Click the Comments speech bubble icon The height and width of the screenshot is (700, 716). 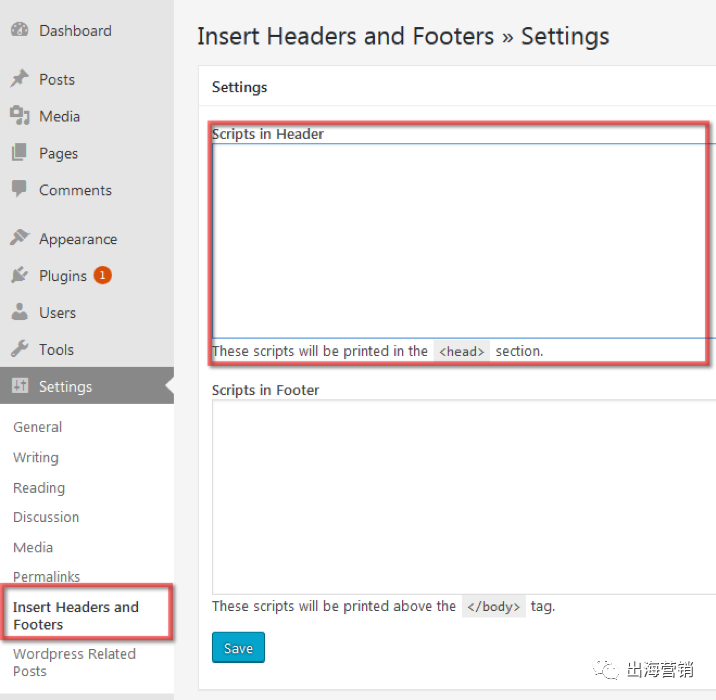tap(20, 188)
